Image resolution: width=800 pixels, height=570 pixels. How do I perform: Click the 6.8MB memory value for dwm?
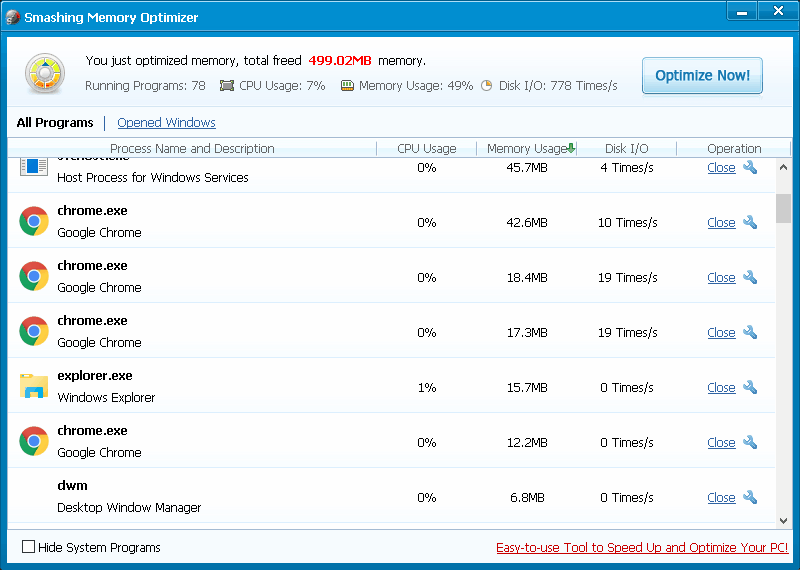click(527, 498)
